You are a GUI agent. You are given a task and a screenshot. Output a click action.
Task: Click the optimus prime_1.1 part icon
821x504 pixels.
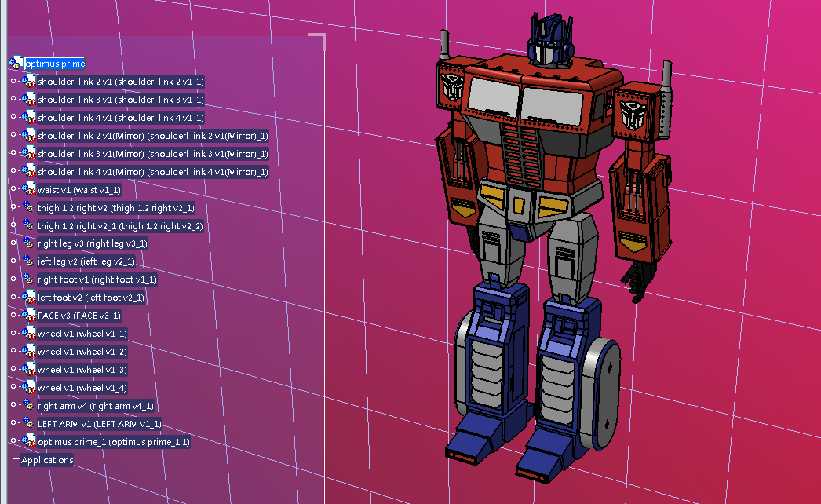(x=29, y=442)
